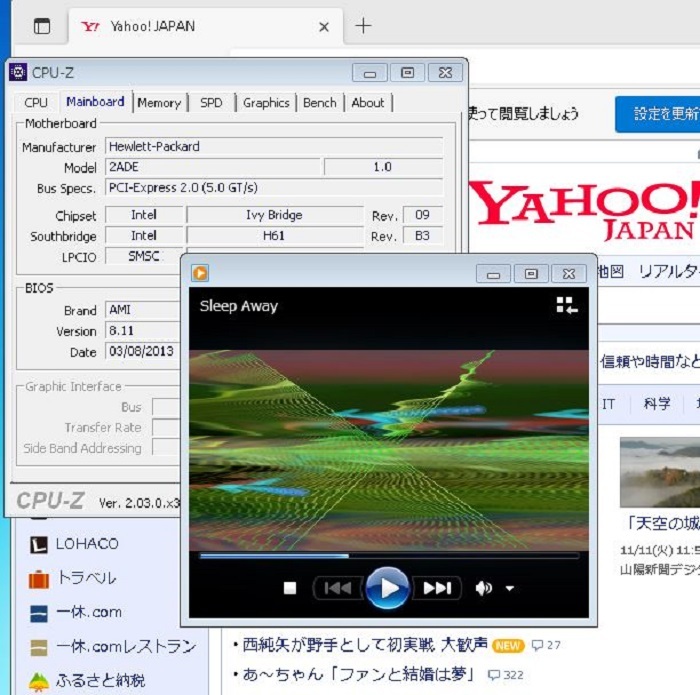Screen dimensions: 700x695
Task: Switch to the Memory tab
Action: [159, 103]
